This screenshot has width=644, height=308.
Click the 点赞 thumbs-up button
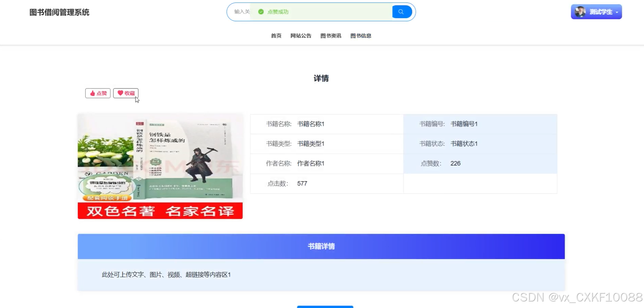tap(98, 93)
